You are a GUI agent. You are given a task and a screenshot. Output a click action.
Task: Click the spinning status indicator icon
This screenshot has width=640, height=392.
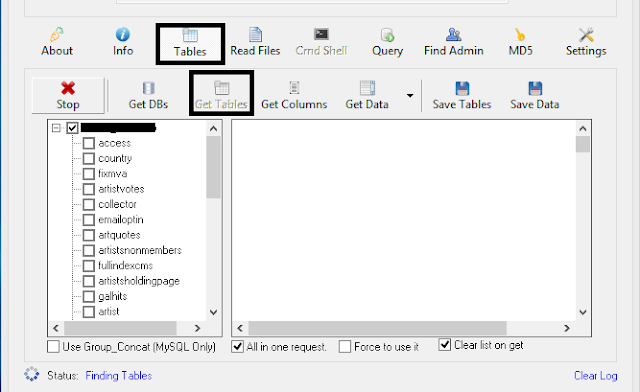click(31, 374)
